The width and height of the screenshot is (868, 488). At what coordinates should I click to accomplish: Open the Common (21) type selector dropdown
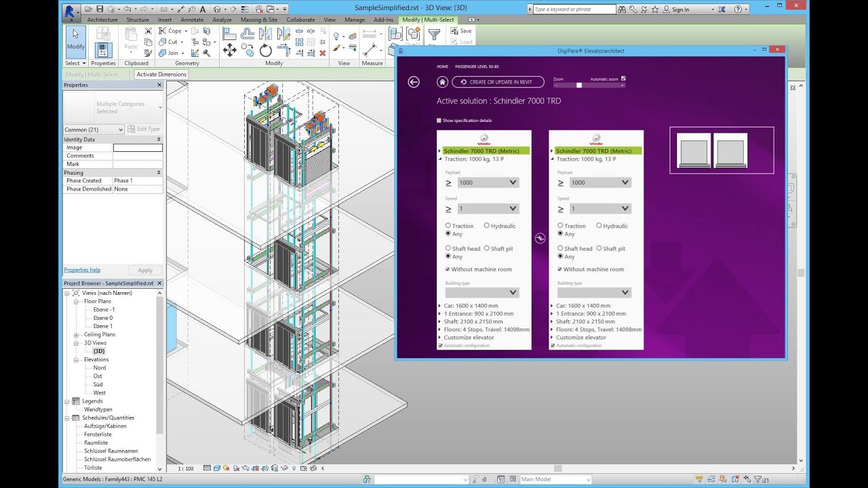[x=94, y=129]
